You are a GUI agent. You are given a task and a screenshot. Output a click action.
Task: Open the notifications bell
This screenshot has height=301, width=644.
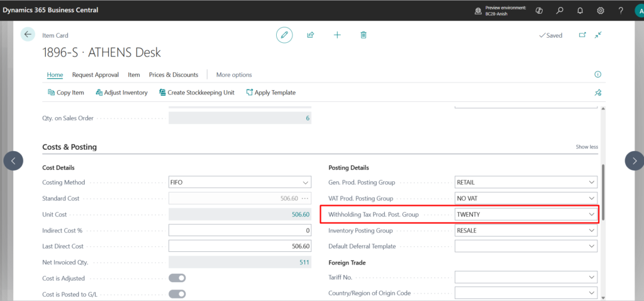(580, 11)
